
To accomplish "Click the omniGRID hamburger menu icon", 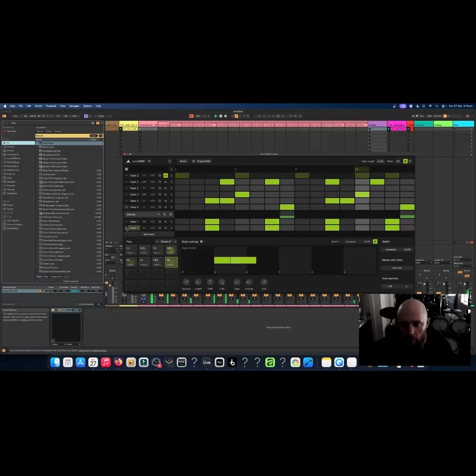I will point(169,161).
